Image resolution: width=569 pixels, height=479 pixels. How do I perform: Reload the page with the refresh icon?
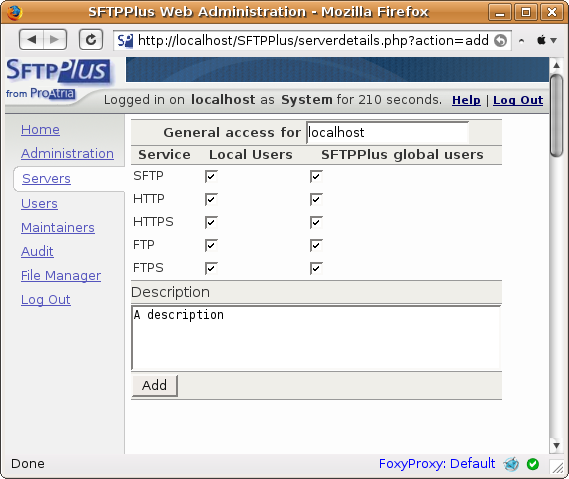click(91, 39)
